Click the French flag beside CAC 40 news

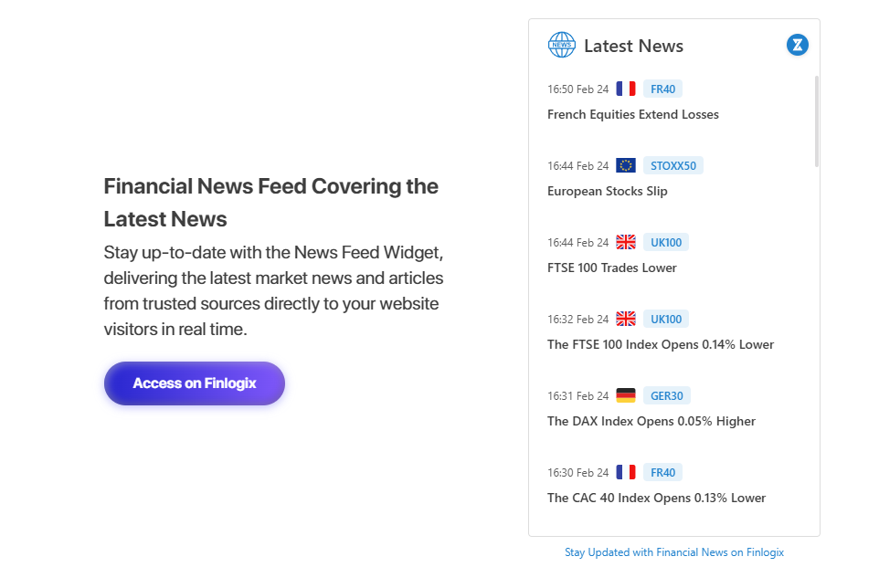[x=626, y=472]
